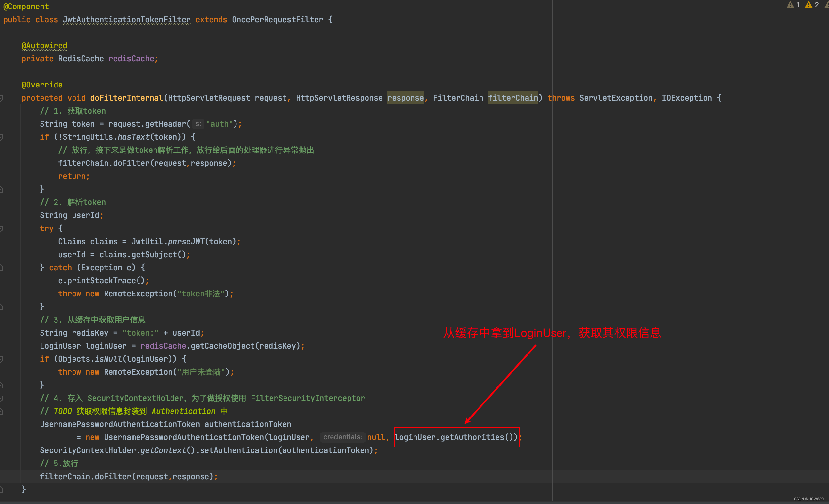Click the yellow warning icon beside count 2
The height and width of the screenshot is (504, 829).
click(x=808, y=5)
